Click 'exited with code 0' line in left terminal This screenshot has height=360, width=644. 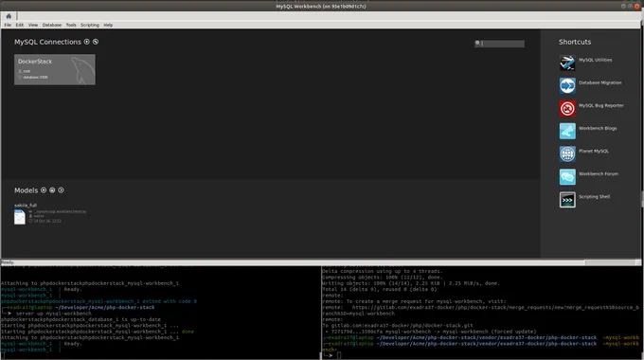point(98,301)
